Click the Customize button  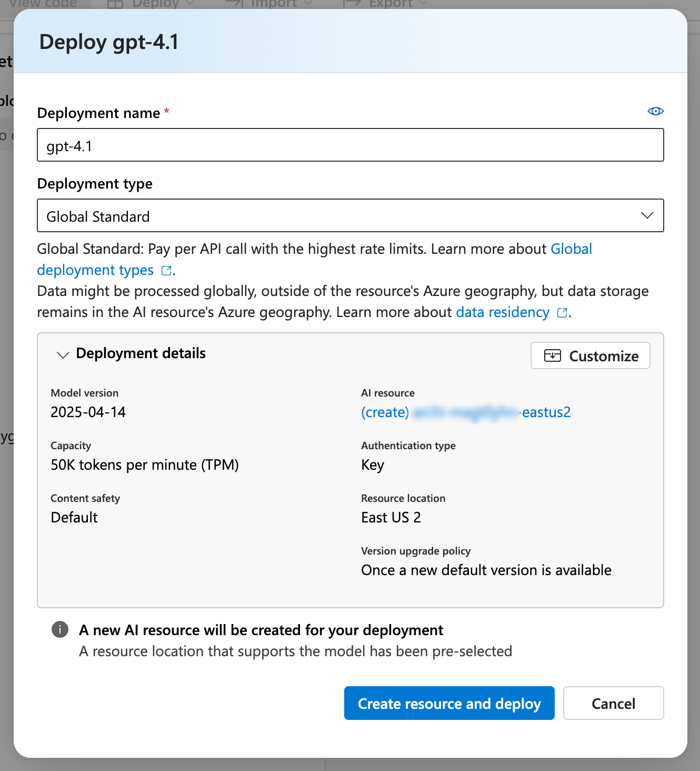click(x=591, y=355)
